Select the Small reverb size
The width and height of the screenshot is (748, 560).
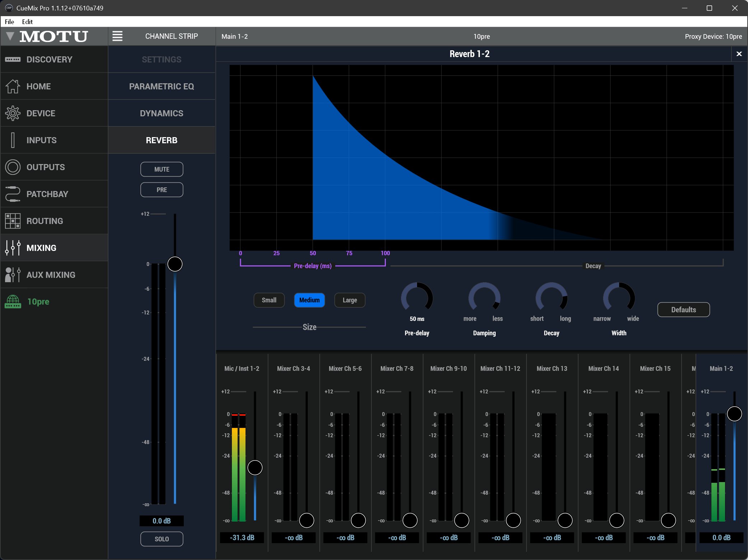(269, 300)
